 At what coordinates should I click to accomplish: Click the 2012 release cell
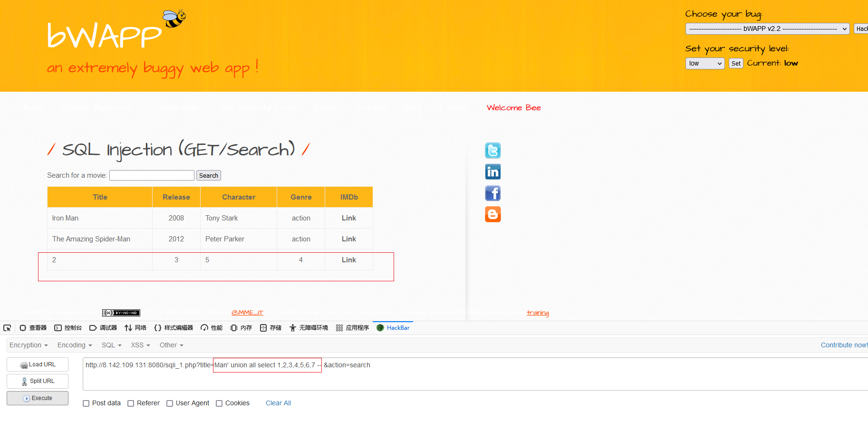(x=176, y=239)
